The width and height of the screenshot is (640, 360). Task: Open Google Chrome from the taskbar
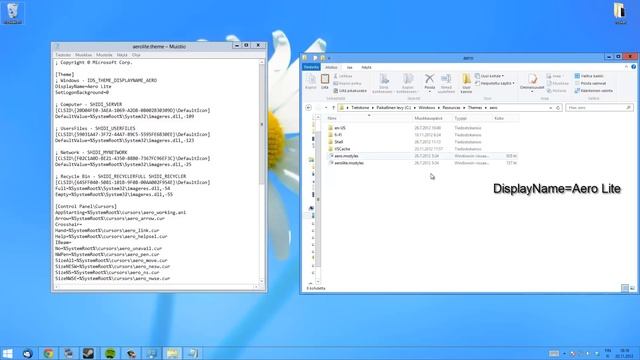pyautogui.click(x=49, y=353)
